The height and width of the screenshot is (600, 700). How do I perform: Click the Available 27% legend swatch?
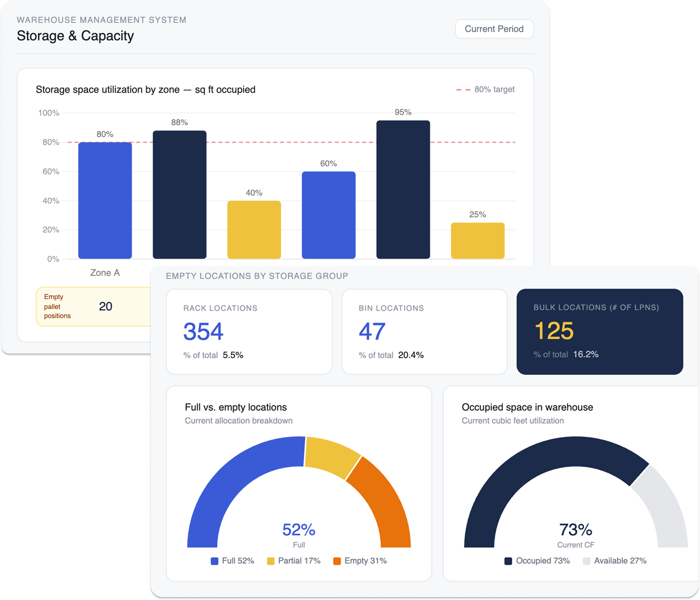tap(587, 561)
